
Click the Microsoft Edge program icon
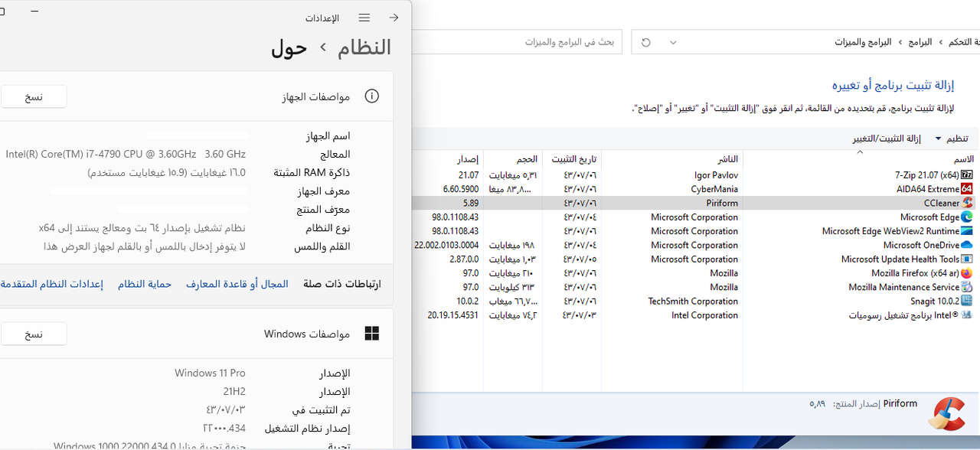pyautogui.click(x=967, y=217)
